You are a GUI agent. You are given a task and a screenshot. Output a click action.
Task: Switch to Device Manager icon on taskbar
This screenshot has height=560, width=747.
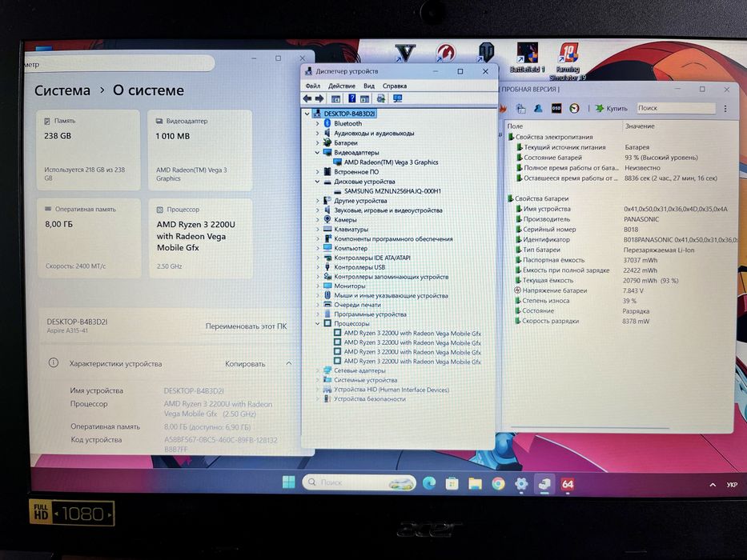tap(544, 485)
